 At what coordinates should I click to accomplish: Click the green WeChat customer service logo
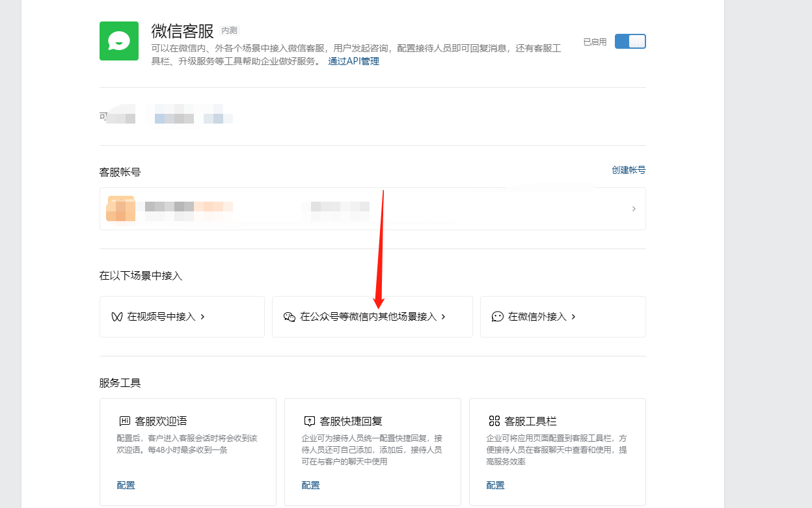119,41
